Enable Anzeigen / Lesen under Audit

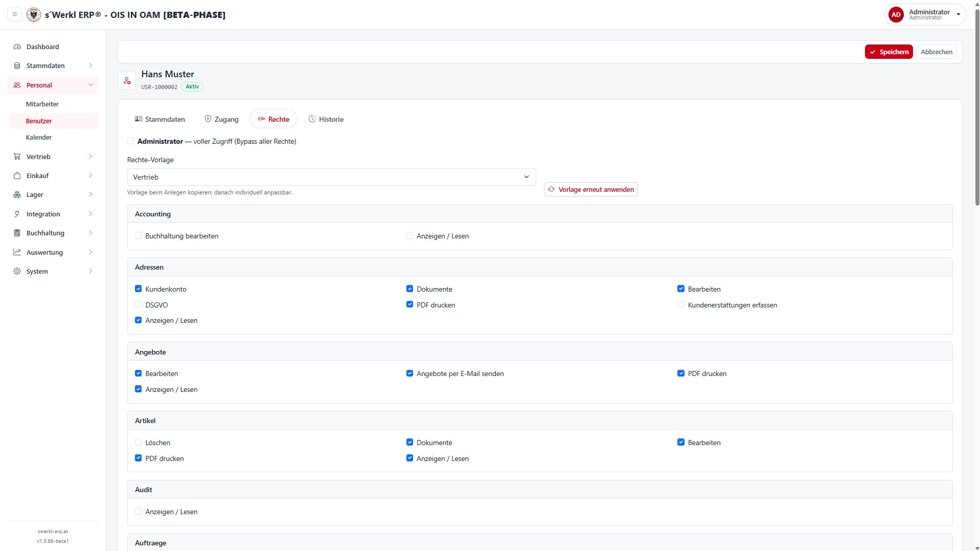point(138,512)
